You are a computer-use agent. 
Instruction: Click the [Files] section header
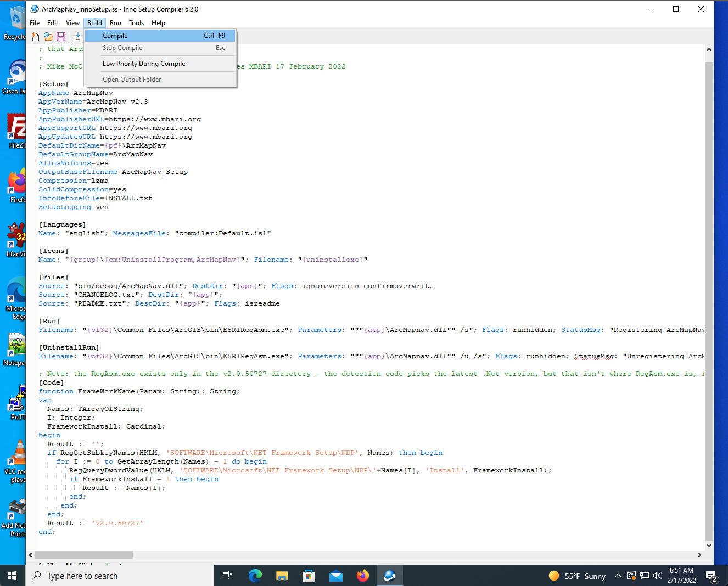tap(53, 277)
